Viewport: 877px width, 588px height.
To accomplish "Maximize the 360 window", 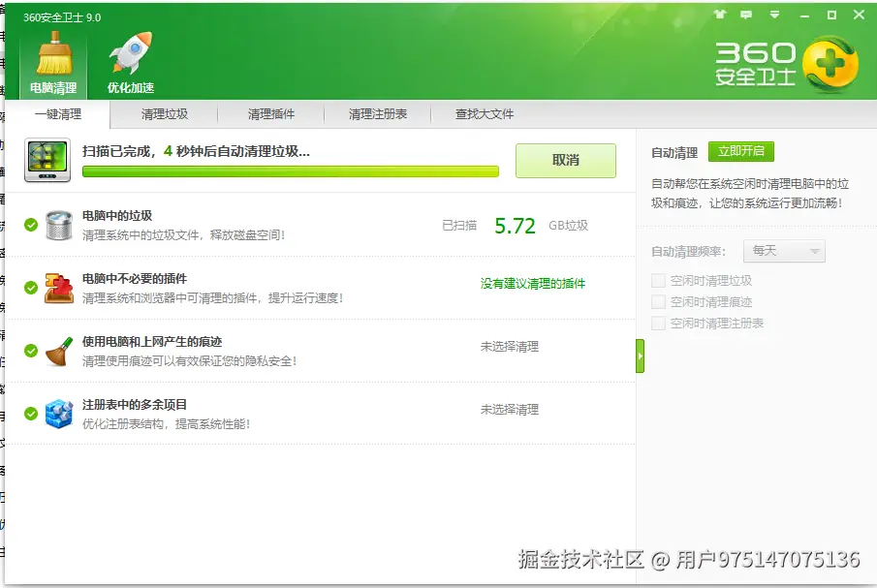I will coord(831,15).
